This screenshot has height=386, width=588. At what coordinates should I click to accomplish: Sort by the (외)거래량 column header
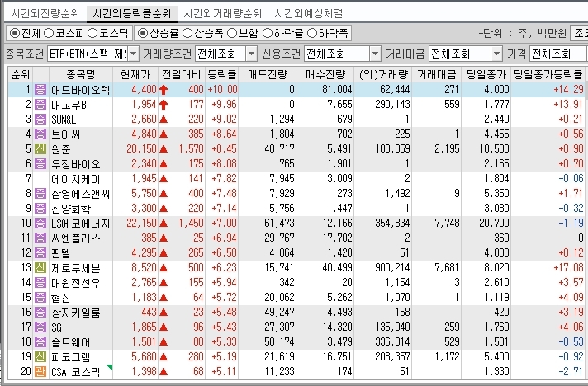(x=383, y=74)
